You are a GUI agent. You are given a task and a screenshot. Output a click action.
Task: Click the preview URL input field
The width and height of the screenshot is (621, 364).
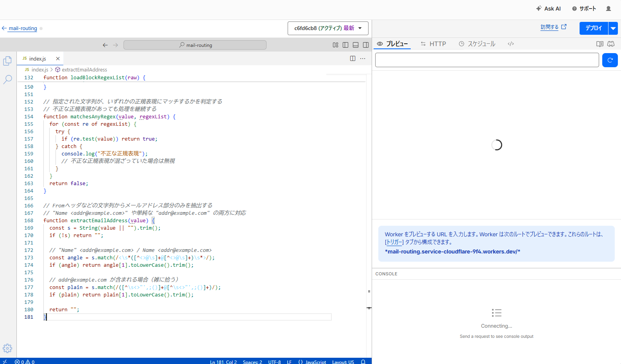pyautogui.click(x=487, y=60)
